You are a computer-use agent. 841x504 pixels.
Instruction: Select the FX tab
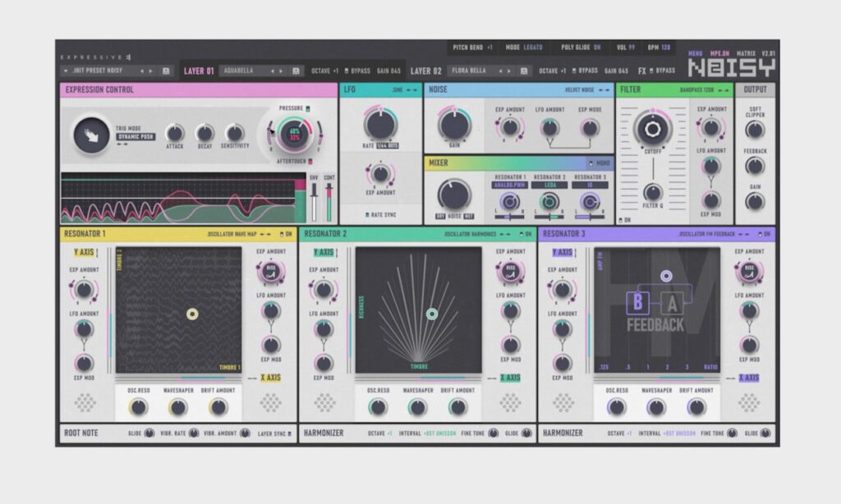[x=641, y=71]
